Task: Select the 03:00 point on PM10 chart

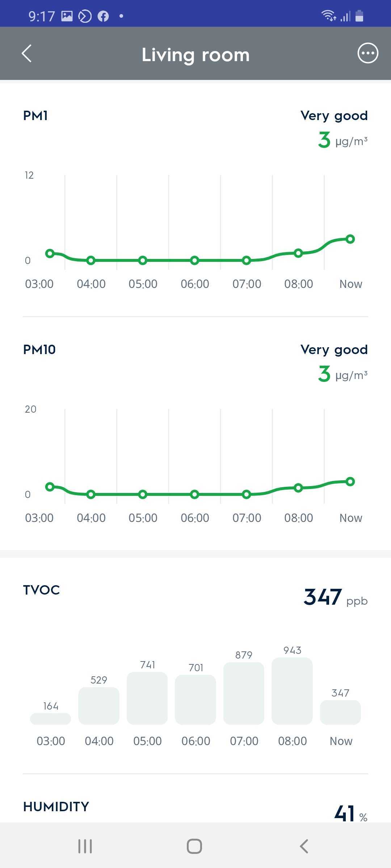Action: coord(50,487)
